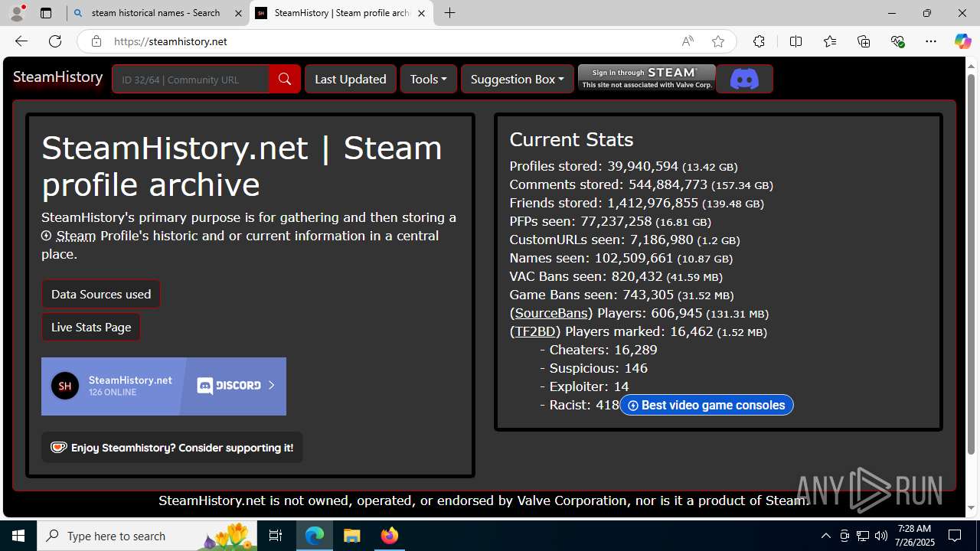The image size is (980, 551).
Task: Open Collections icon
Action: click(x=864, y=41)
